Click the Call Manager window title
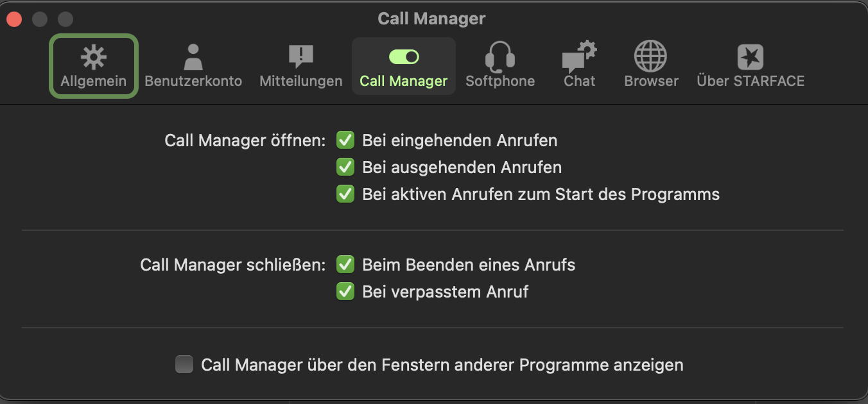The height and width of the screenshot is (404, 868). pos(431,19)
